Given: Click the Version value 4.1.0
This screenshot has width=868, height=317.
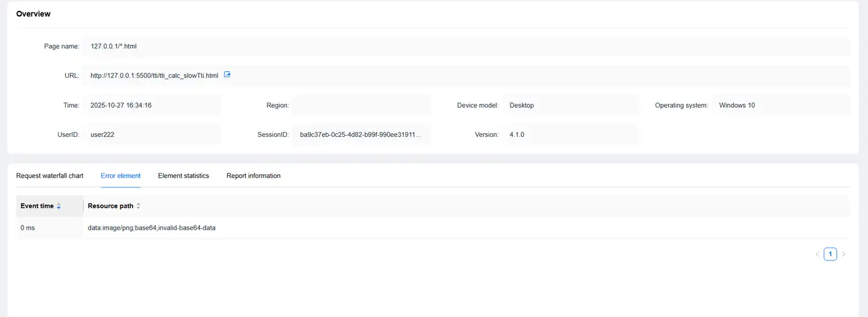Looking at the screenshot, I should tap(517, 134).
